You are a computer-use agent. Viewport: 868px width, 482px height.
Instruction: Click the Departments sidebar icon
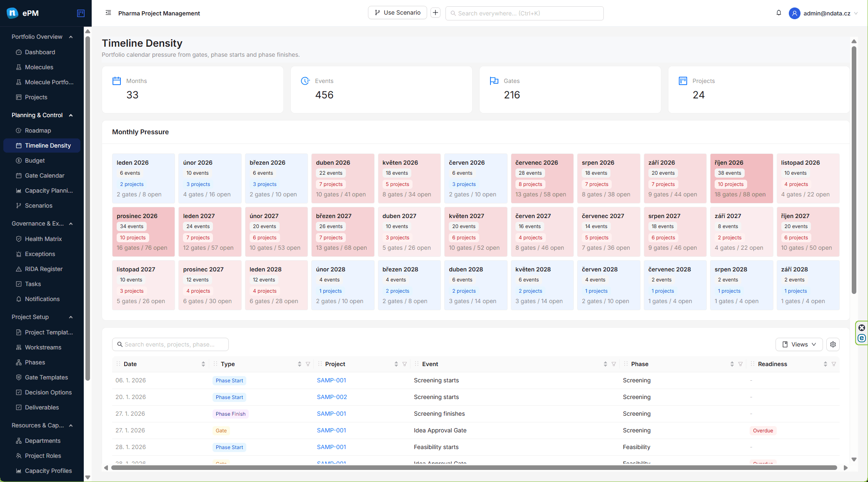[x=19, y=441]
